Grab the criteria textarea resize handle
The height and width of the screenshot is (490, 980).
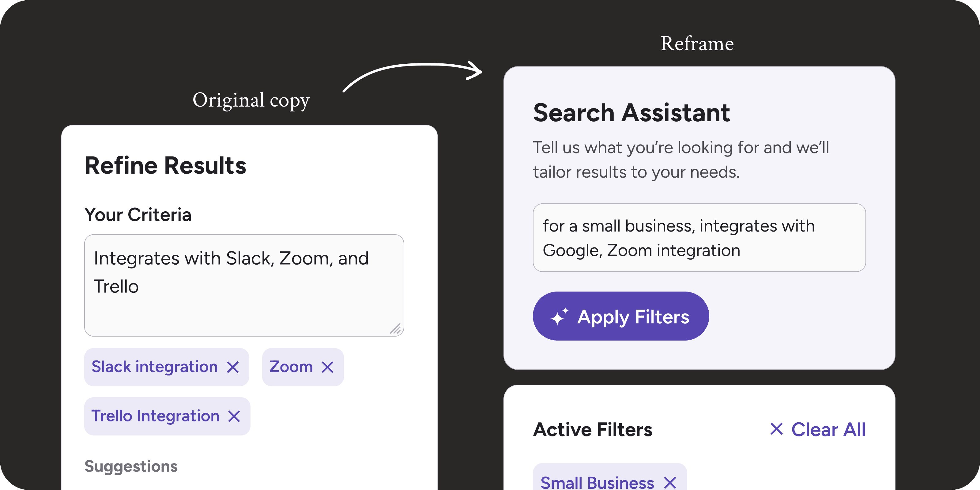point(395,329)
